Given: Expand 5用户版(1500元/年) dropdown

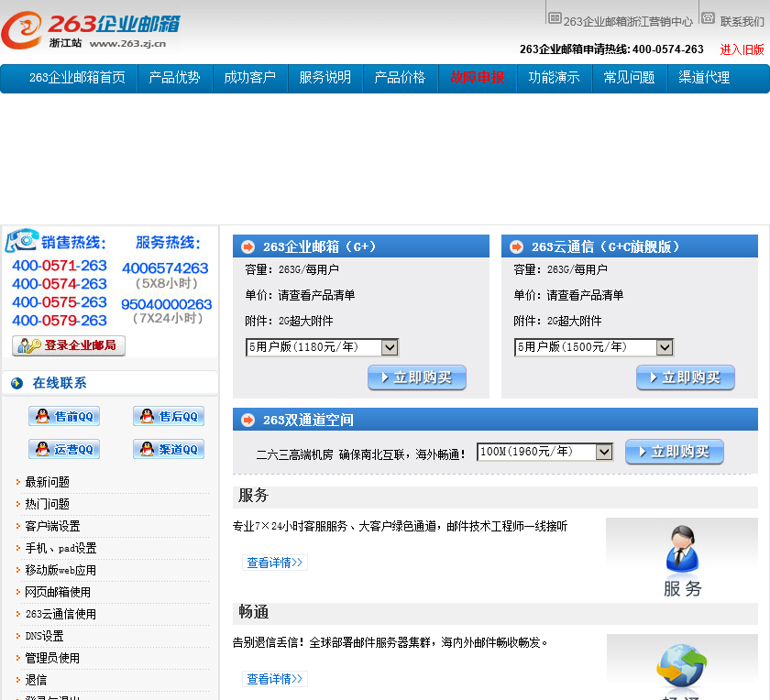Looking at the screenshot, I should pos(594,347).
